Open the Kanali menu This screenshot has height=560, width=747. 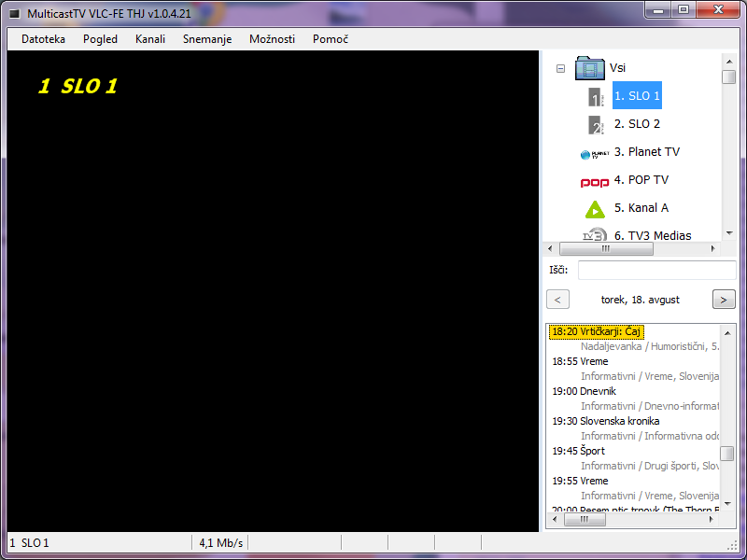click(x=150, y=39)
